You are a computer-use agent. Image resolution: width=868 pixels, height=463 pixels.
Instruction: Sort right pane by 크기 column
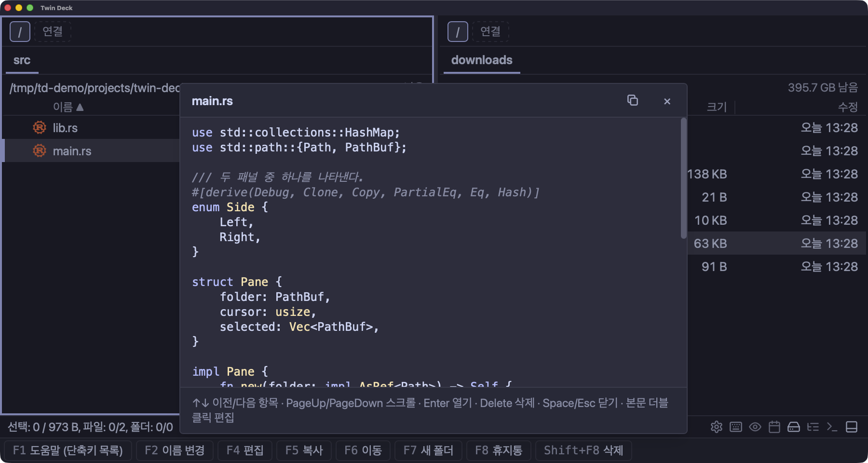(717, 107)
